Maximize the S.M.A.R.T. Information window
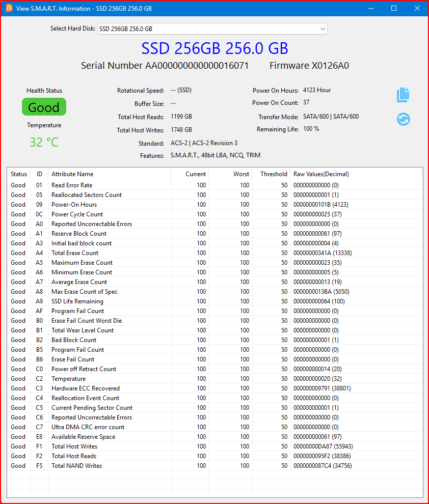This screenshot has width=429, height=504. (x=394, y=8)
